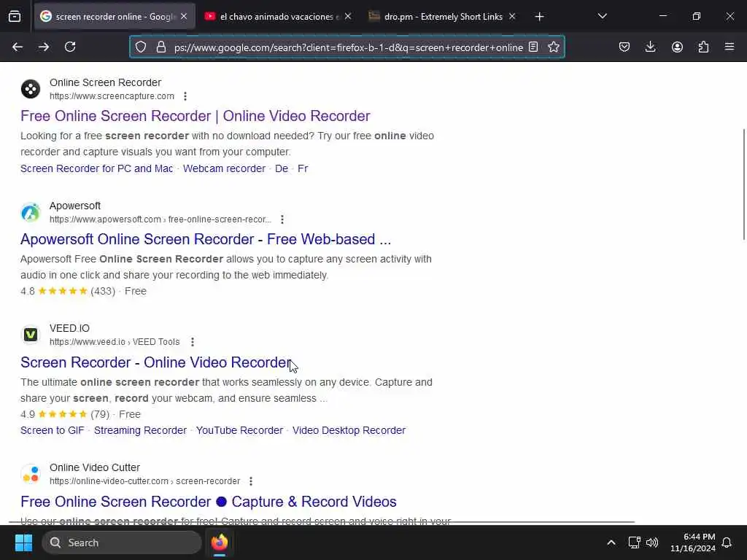Click the Online Video Cutter favicon

point(31,474)
